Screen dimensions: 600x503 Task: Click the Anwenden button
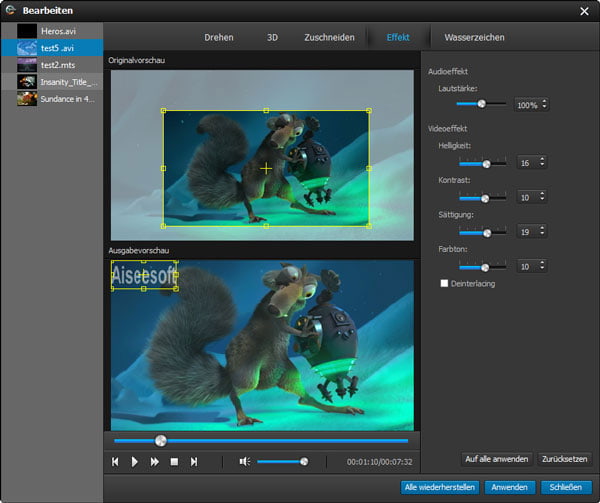point(509,487)
